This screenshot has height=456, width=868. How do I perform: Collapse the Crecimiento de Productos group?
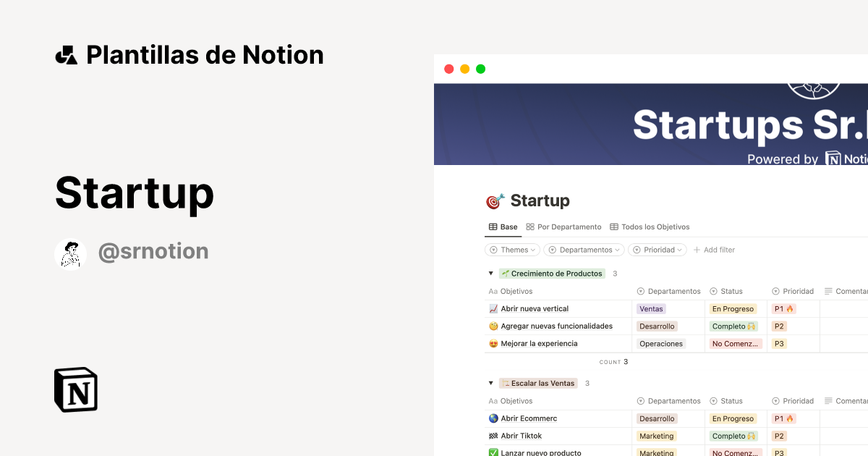491,273
